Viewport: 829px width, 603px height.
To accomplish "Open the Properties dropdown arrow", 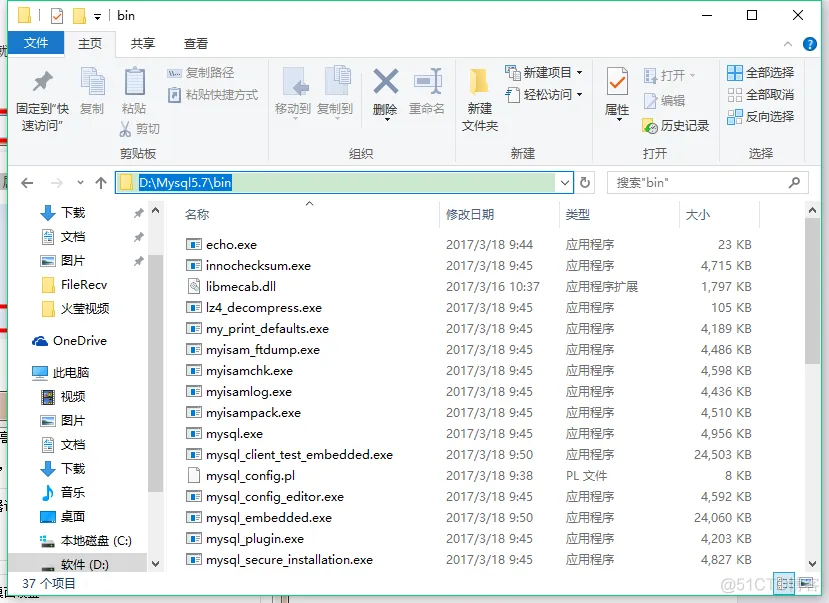I will 619,120.
